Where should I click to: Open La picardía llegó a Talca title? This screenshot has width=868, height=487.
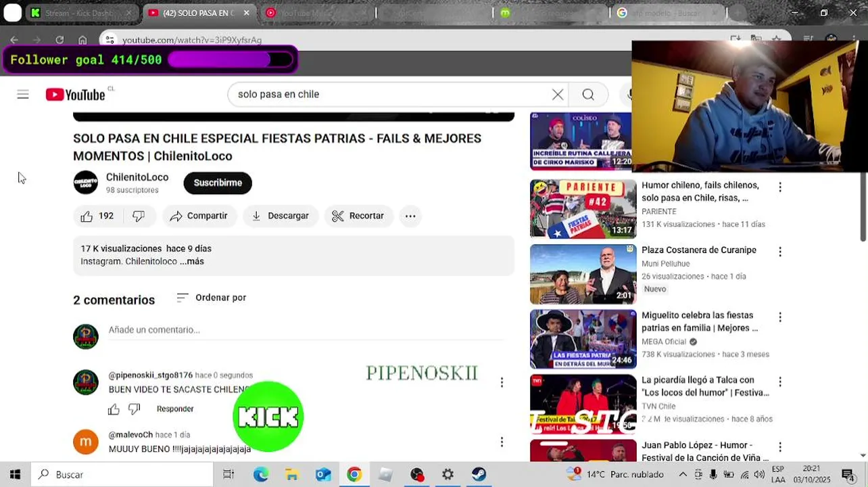pyautogui.click(x=705, y=386)
